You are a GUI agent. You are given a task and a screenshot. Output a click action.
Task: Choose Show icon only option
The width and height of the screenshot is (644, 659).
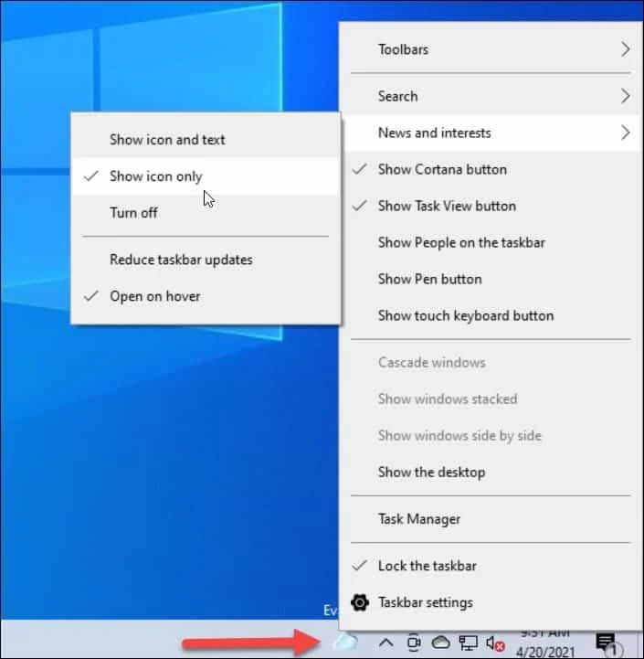[206, 176]
